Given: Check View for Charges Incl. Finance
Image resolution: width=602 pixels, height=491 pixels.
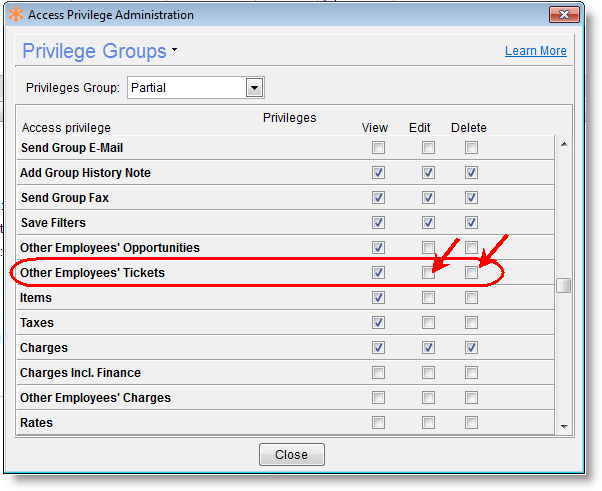Looking at the screenshot, I should click(378, 373).
